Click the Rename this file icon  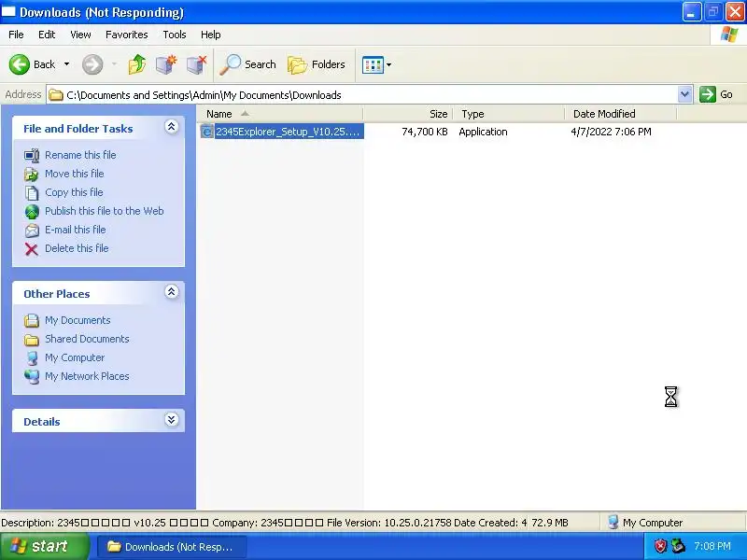[32, 155]
